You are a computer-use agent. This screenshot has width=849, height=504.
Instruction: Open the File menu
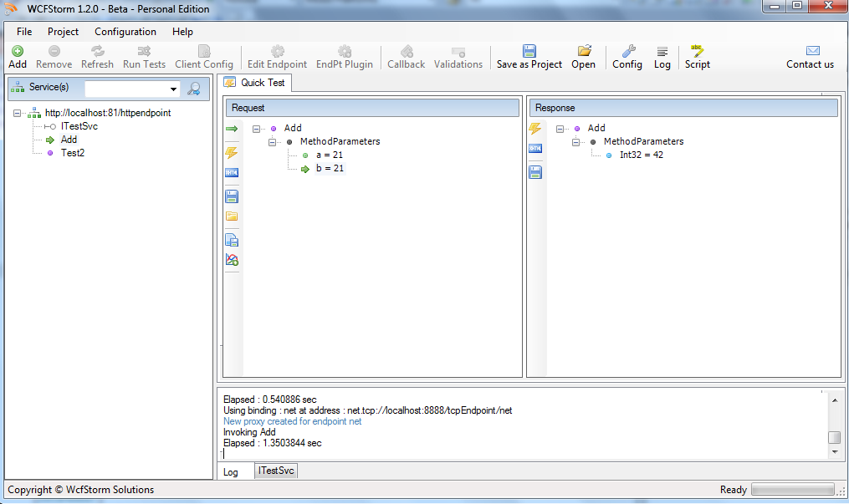click(x=24, y=32)
